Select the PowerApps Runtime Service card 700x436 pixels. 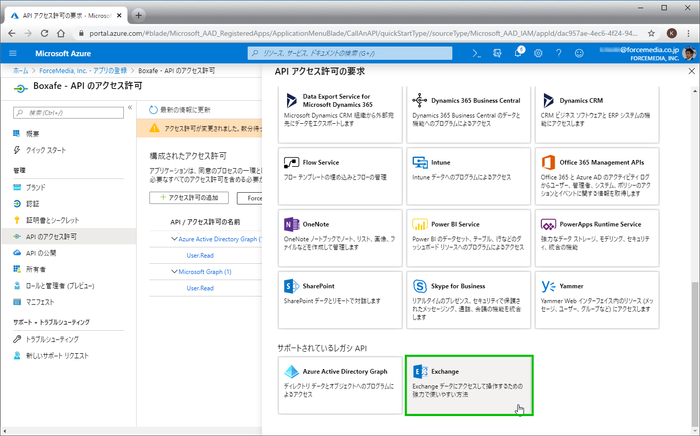point(597,238)
